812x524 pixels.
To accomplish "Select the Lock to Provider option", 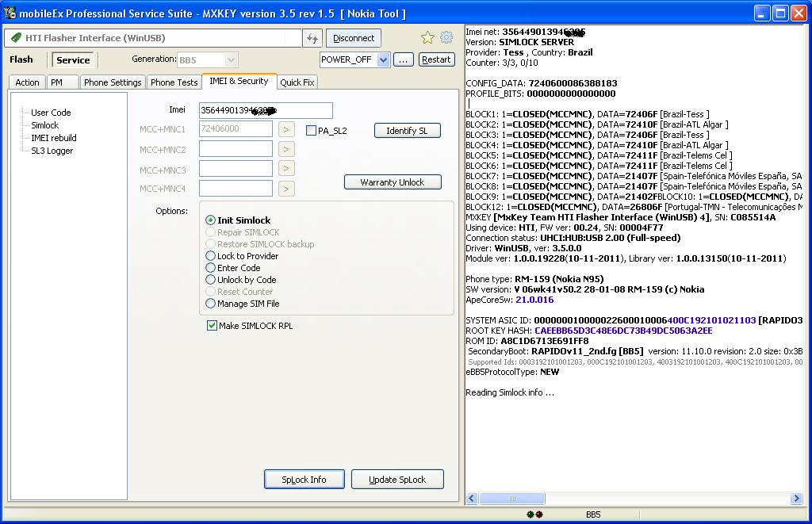I will click(x=242, y=256).
